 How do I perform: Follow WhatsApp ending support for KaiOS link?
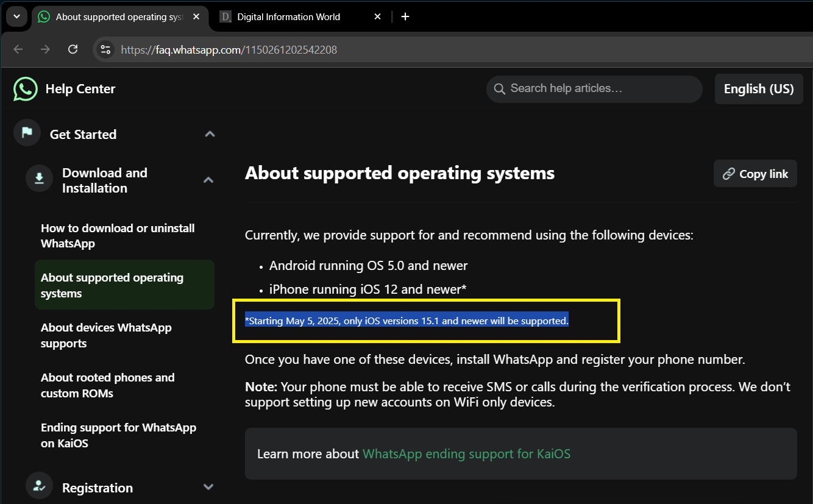[x=466, y=454]
